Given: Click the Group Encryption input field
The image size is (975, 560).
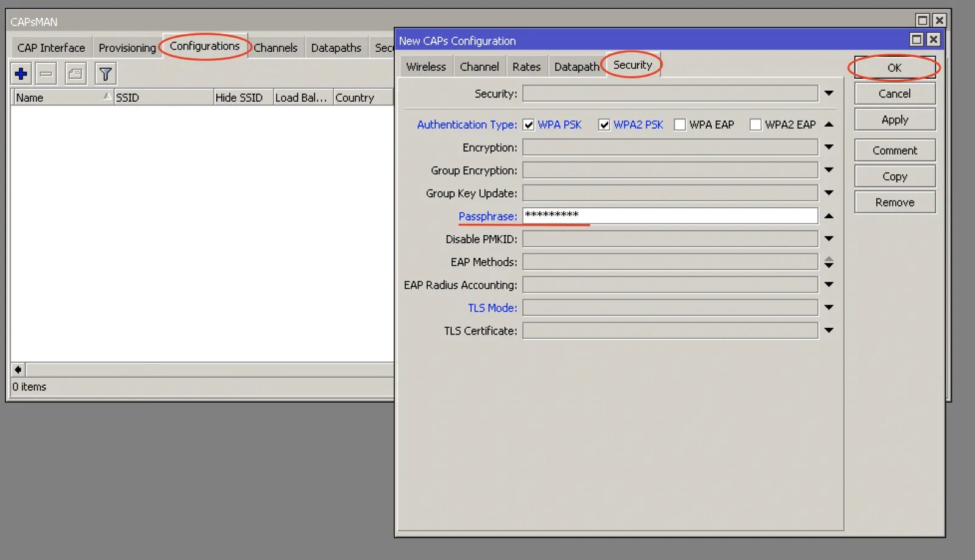Looking at the screenshot, I should coord(670,170).
